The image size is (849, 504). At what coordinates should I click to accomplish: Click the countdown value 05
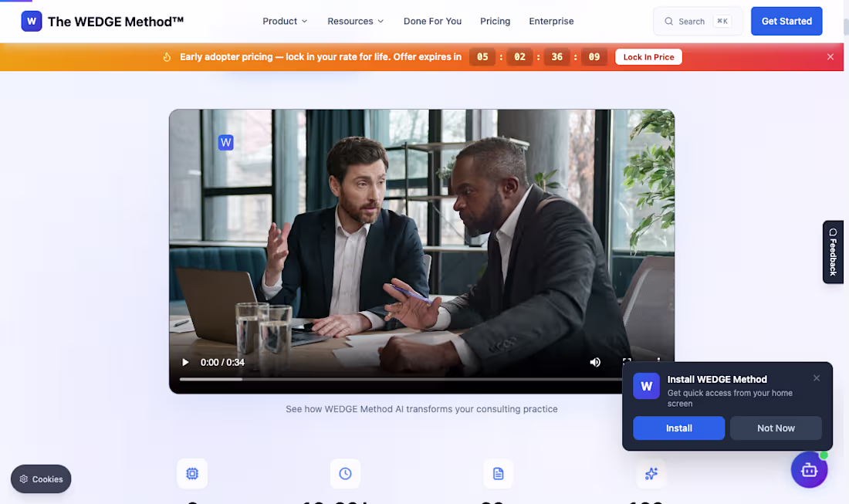point(482,57)
